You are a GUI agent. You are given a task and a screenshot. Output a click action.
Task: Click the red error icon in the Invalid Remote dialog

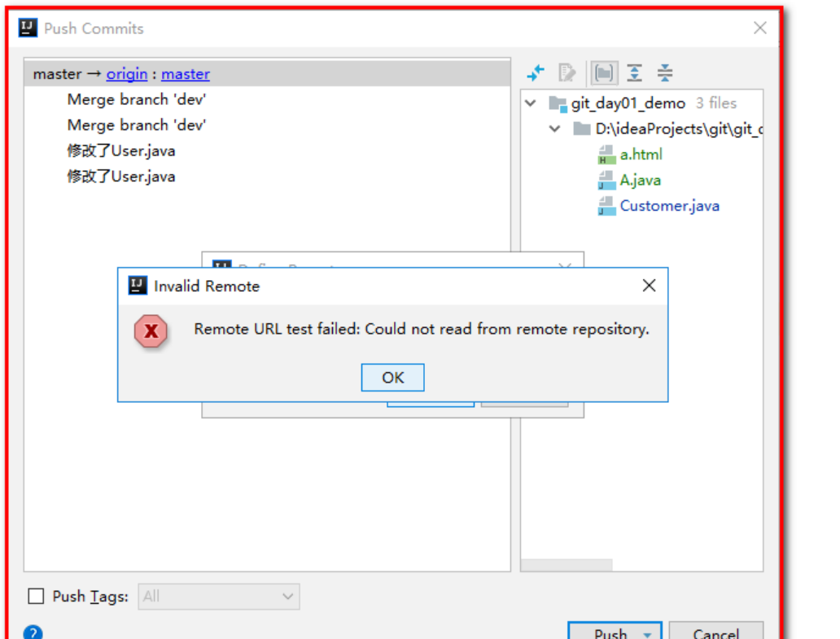151,331
